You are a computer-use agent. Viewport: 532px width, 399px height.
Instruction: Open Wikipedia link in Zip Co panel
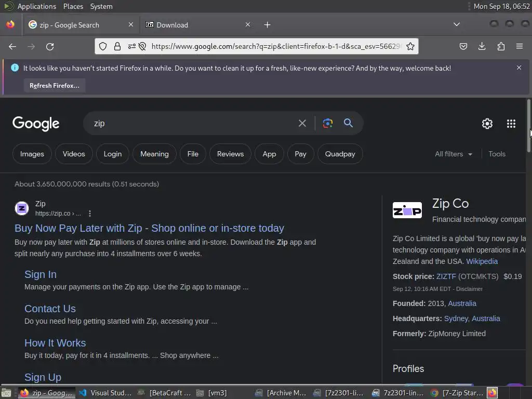(x=482, y=261)
